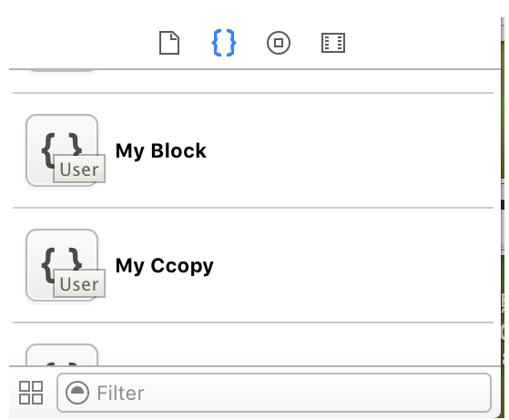
Task: Click the My Block title label
Action: (x=160, y=151)
